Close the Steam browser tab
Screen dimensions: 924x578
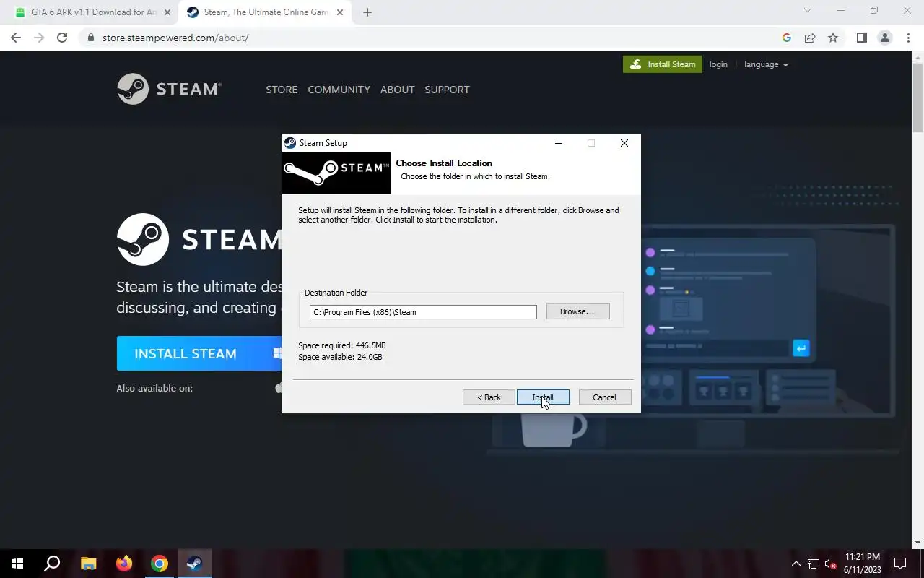pyautogui.click(x=340, y=12)
